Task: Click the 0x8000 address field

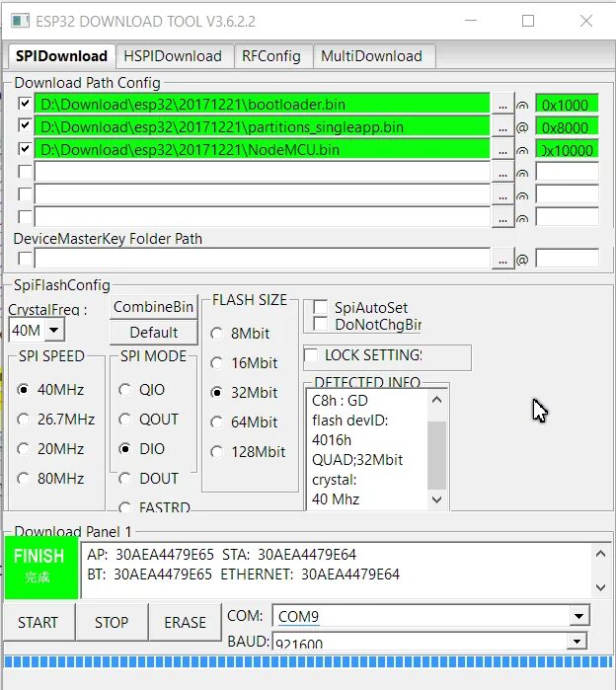Action: click(x=567, y=127)
